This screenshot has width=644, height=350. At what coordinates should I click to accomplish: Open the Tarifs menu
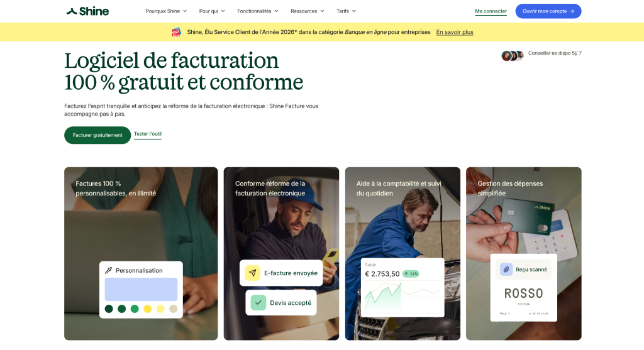347,11
